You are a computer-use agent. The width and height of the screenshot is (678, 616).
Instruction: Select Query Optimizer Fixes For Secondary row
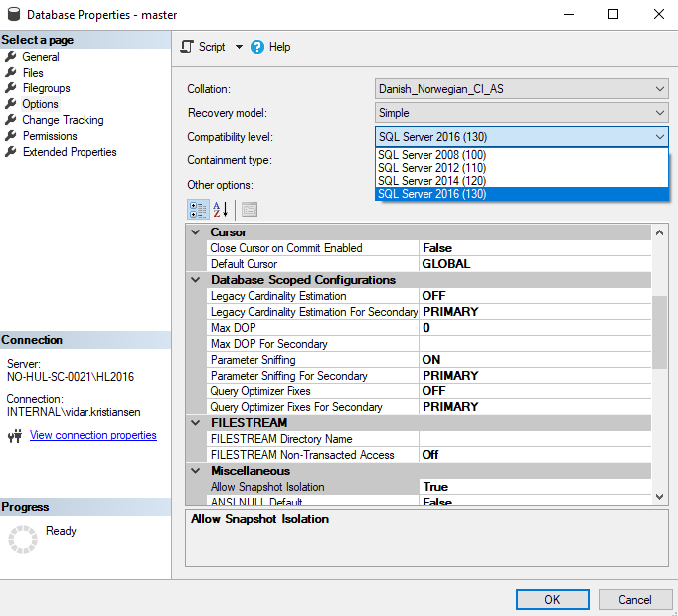[x=428, y=407]
